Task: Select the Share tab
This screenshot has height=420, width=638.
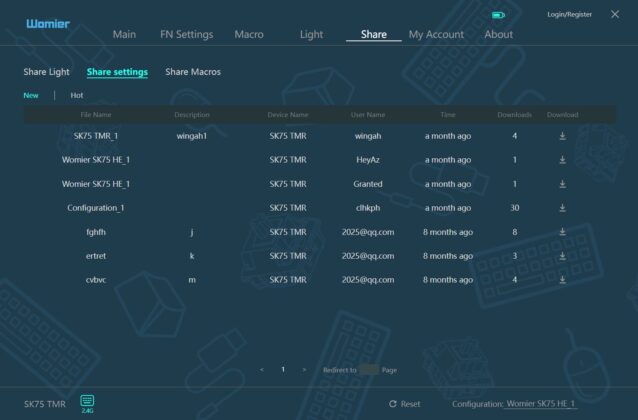Action: pyautogui.click(x=374, y=34)
